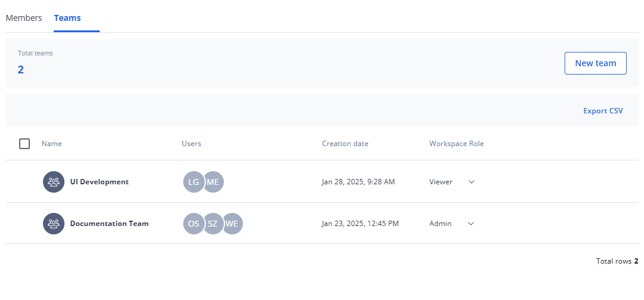Expand the Admin role dropdown chevron
644x300 pixels.
(x=471, y=224)
